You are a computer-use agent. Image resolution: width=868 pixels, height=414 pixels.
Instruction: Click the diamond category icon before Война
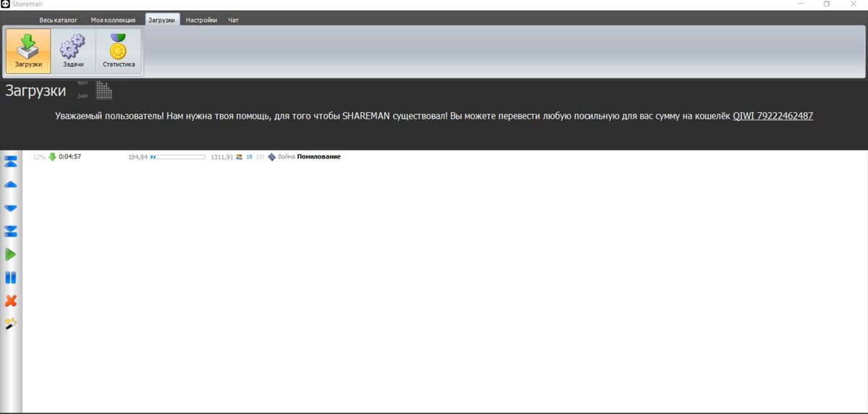point(272,156)
